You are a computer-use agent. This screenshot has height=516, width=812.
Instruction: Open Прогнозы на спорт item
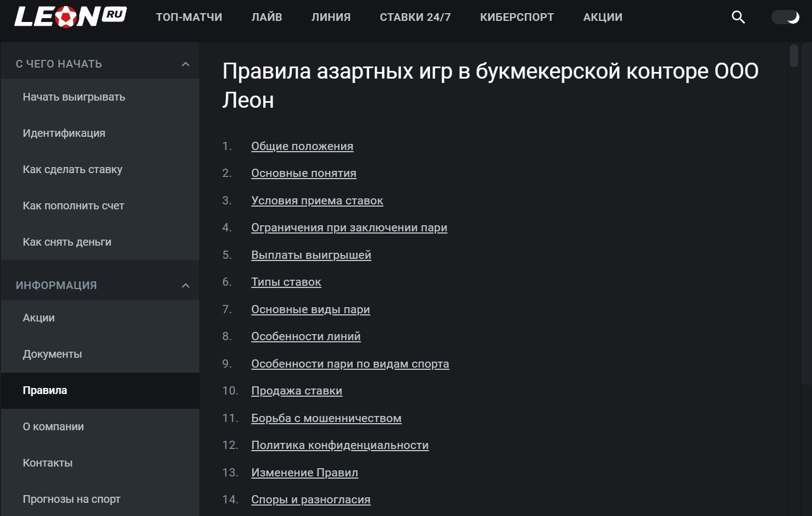tap(100, 499)
